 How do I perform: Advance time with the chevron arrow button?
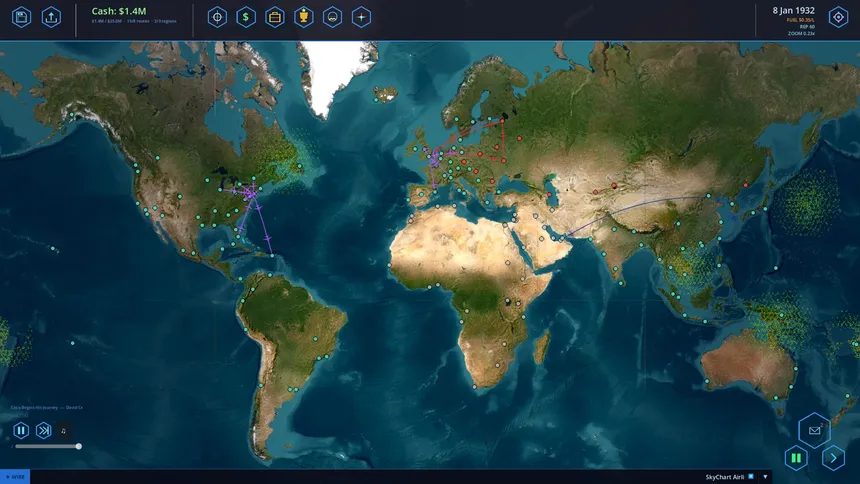[x=832, y=458]
